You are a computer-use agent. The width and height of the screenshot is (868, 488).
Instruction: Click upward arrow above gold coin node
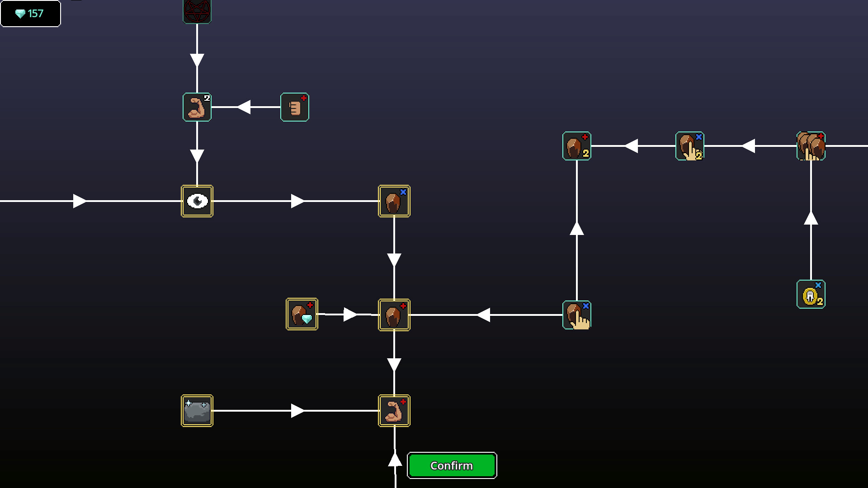[x=811, y=218]
